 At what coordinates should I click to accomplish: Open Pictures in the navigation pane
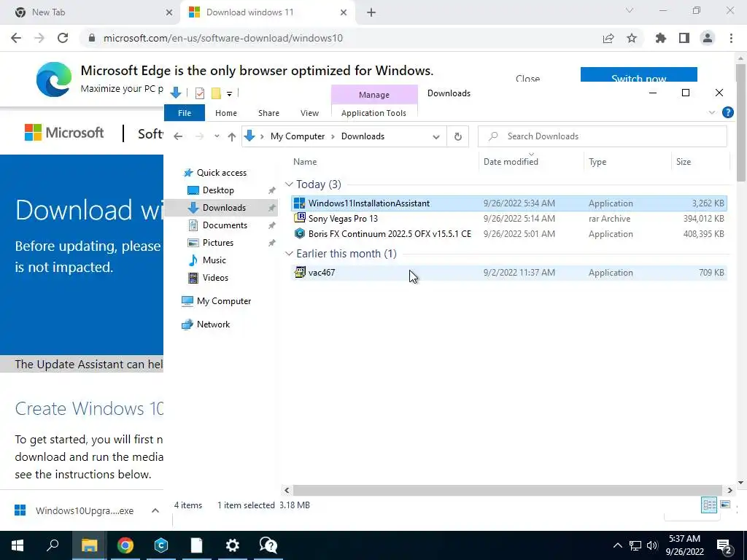[x=217, y=243]
